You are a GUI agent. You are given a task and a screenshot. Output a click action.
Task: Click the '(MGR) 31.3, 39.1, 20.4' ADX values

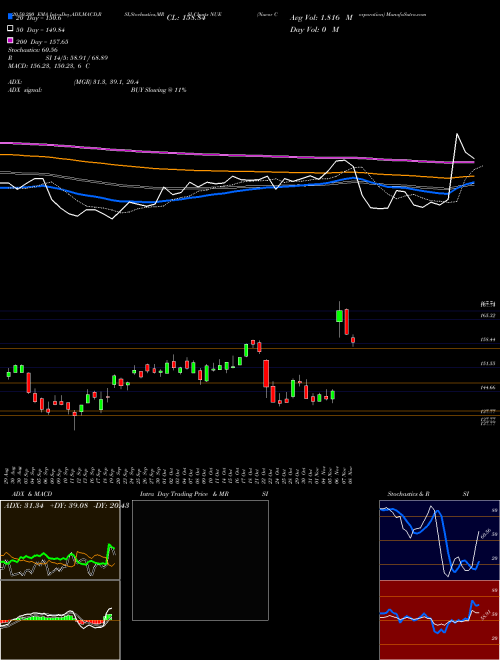[106, 82]
